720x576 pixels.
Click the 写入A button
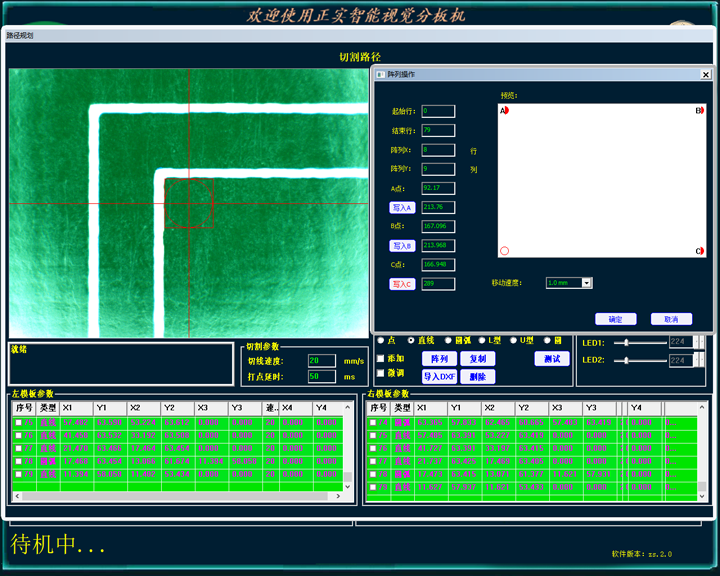coord(402,208)
